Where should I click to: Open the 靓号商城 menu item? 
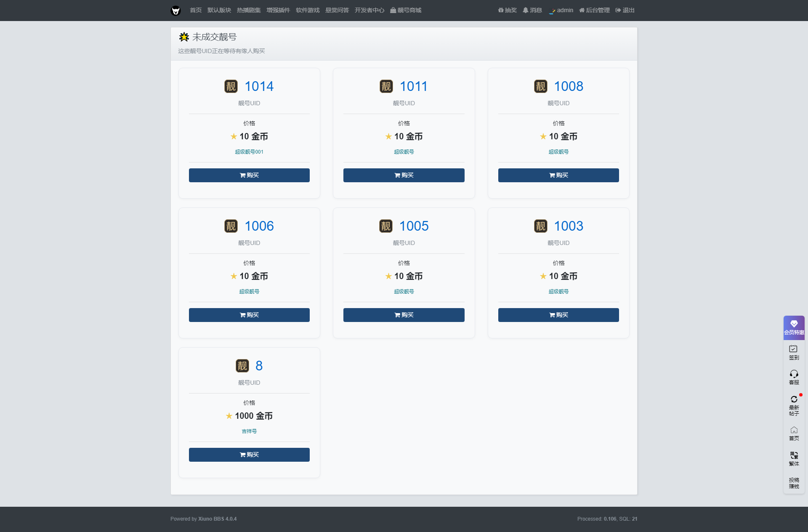tap(406, 10)
